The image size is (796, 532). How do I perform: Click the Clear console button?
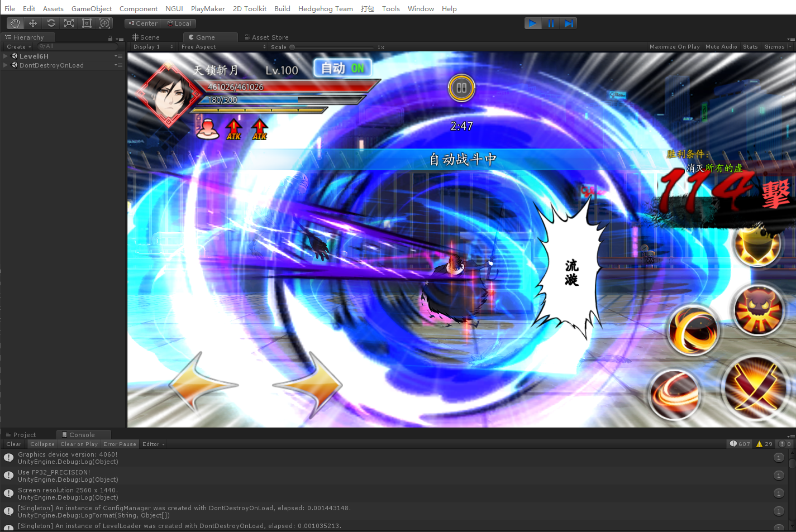pyautogui.click(x=14, y=444)
